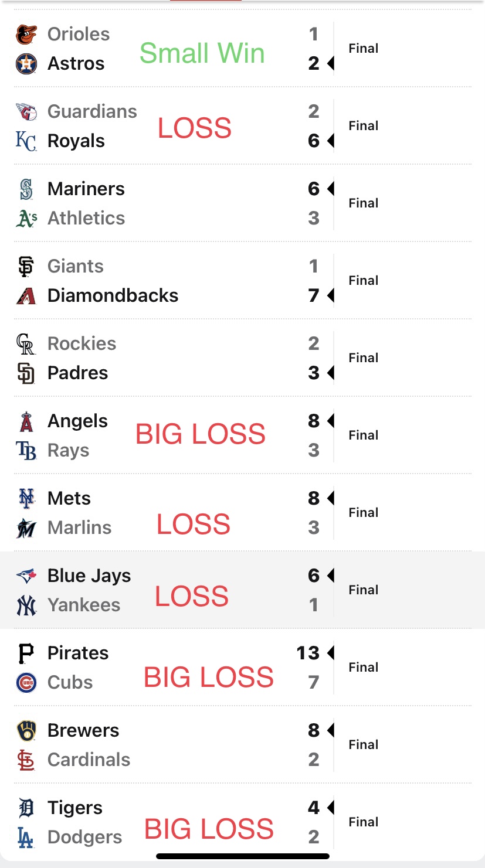Tap the winner arrow beside Guardians–Royals score
485x868 pixels.
[x=331, y=141]
